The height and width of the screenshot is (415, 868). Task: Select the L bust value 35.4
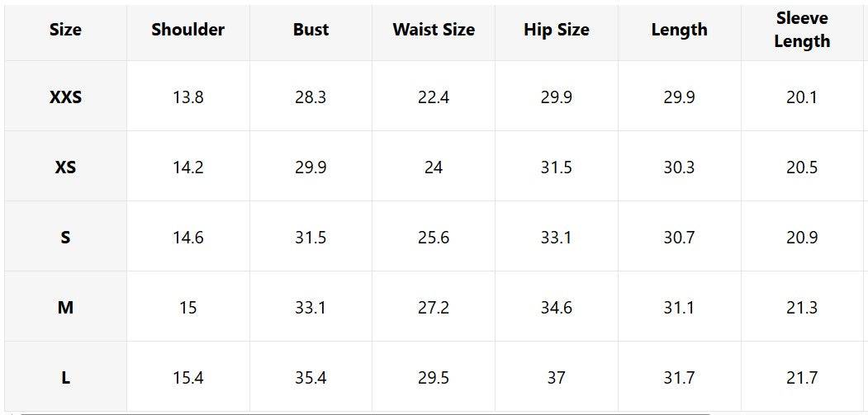click(x=311, y=378)
